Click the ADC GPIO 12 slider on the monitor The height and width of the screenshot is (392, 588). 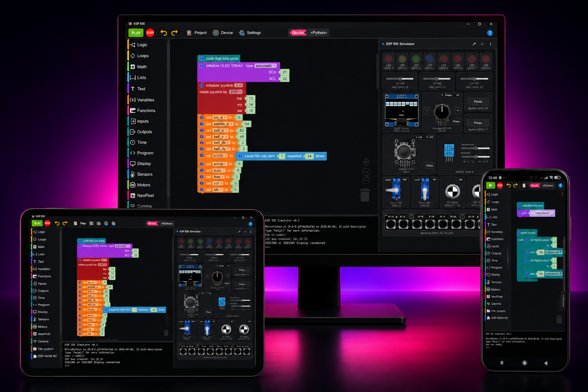click(474, 78)
